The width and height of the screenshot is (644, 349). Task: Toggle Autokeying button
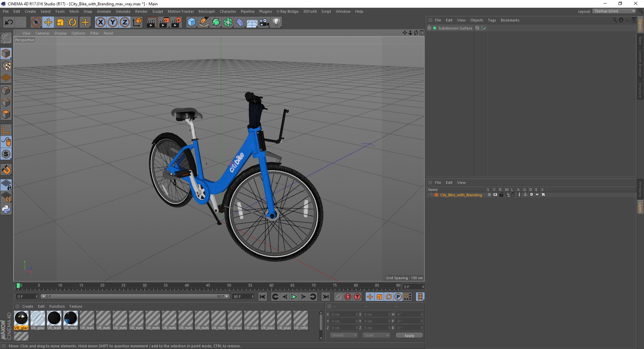coord(347,297)
